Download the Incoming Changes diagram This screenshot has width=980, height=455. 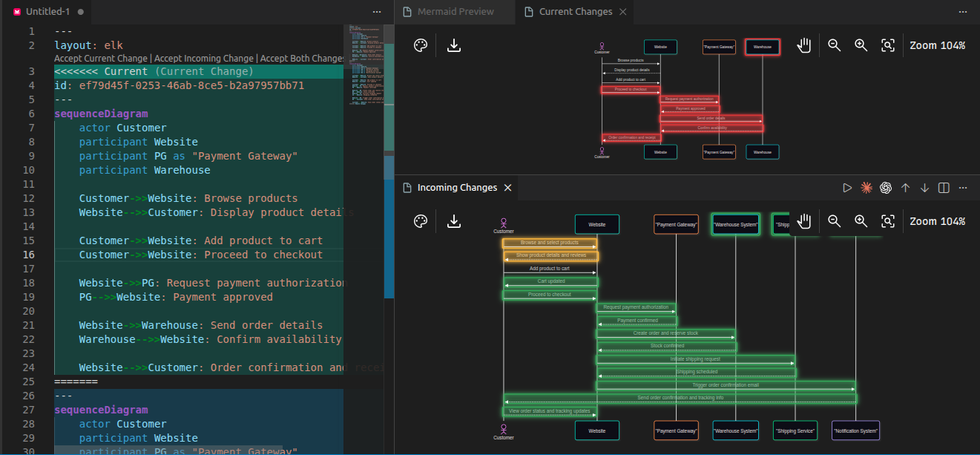pyautogui.click(x=453, y=221)
